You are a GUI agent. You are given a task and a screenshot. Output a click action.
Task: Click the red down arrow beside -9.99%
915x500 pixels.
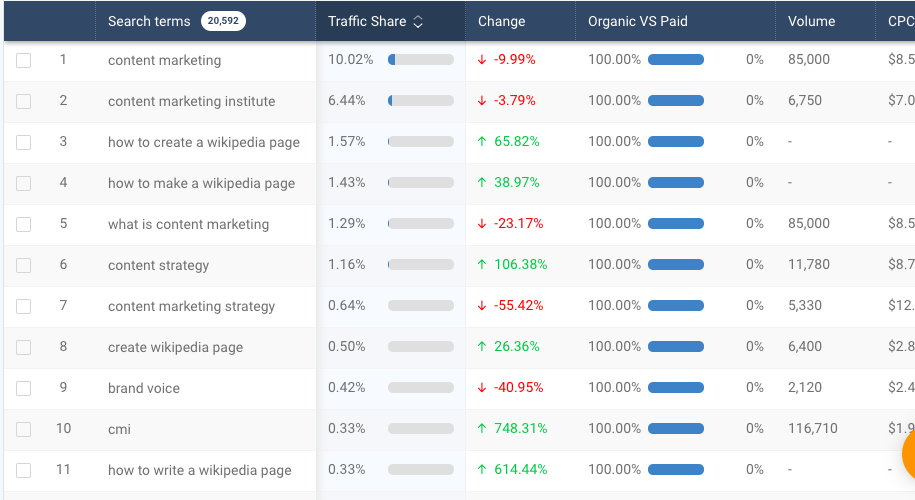481,60
